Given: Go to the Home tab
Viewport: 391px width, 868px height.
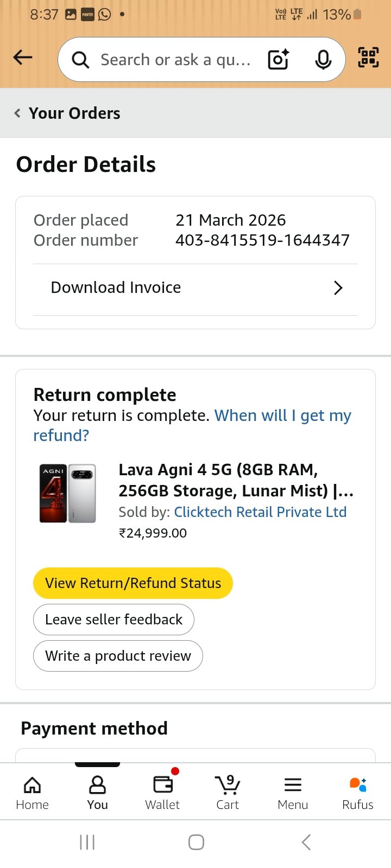Looking at the screenshot, I should click(32, 792).
